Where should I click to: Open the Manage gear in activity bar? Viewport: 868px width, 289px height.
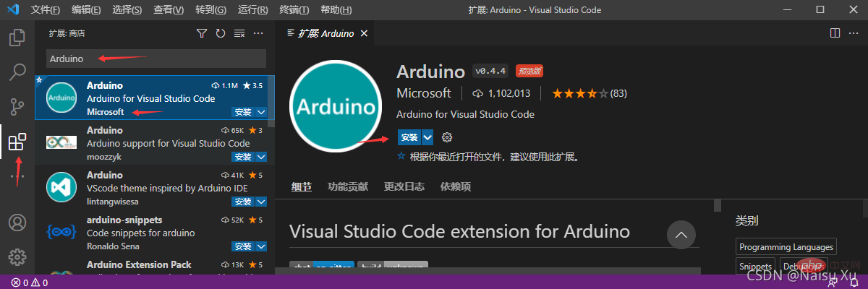[17, 256]
